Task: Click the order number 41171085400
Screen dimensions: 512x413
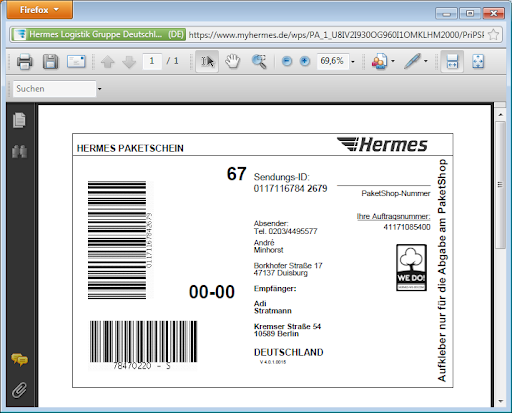Action: coord(407,227)
